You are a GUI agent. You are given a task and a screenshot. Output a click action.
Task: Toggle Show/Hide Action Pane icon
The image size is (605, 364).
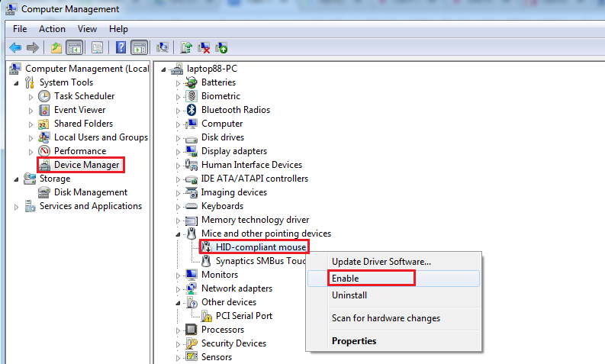(x=140, y=48)
